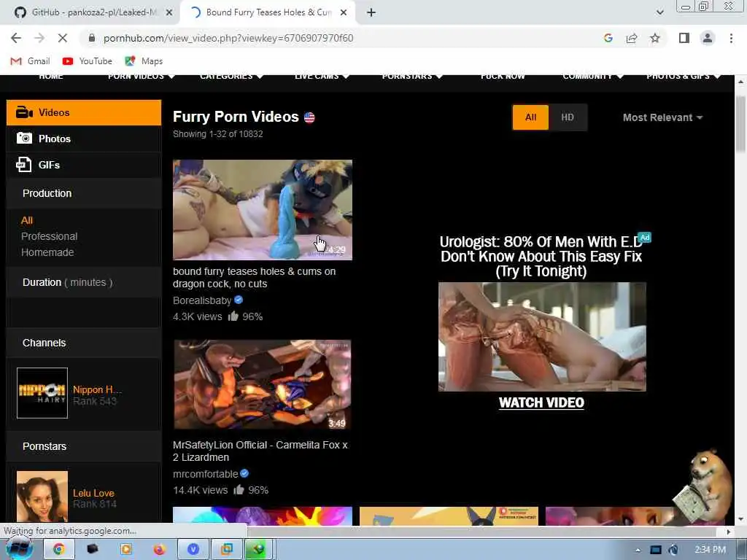This screenshot has height=560, width=747.
Task: Click the Nippon Hairy channel logo
Action: point(42,393)
